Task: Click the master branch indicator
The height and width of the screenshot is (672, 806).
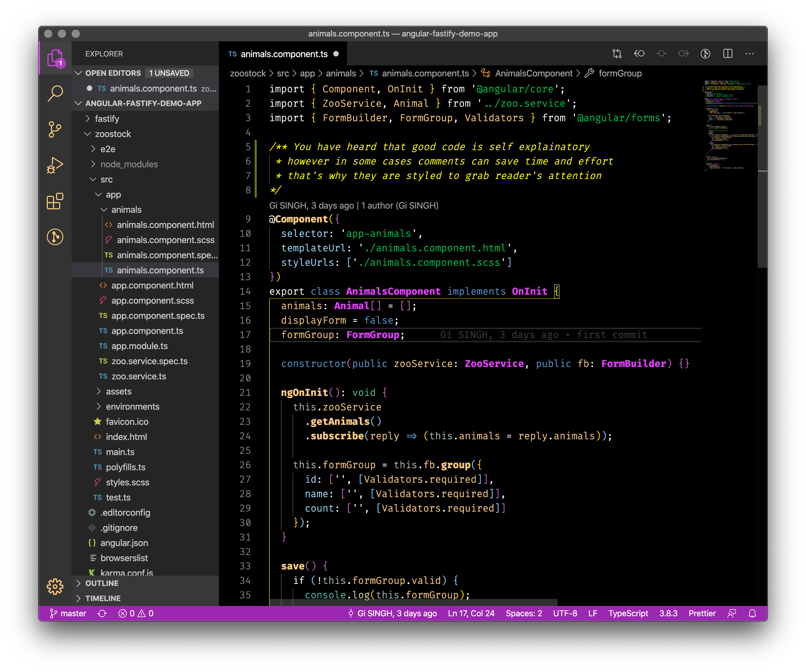Action: [x=68, y=613]
